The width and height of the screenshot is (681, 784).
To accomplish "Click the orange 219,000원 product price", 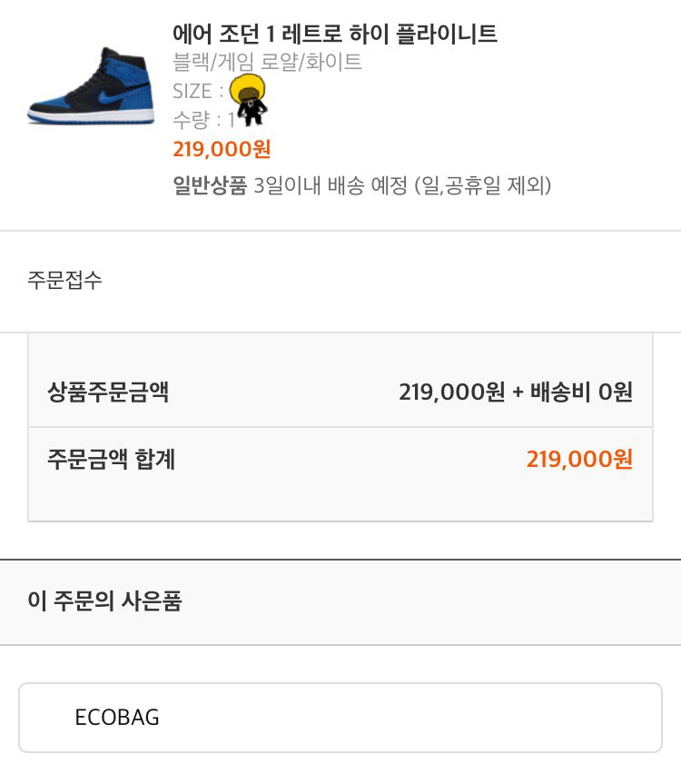I will 222,149.
